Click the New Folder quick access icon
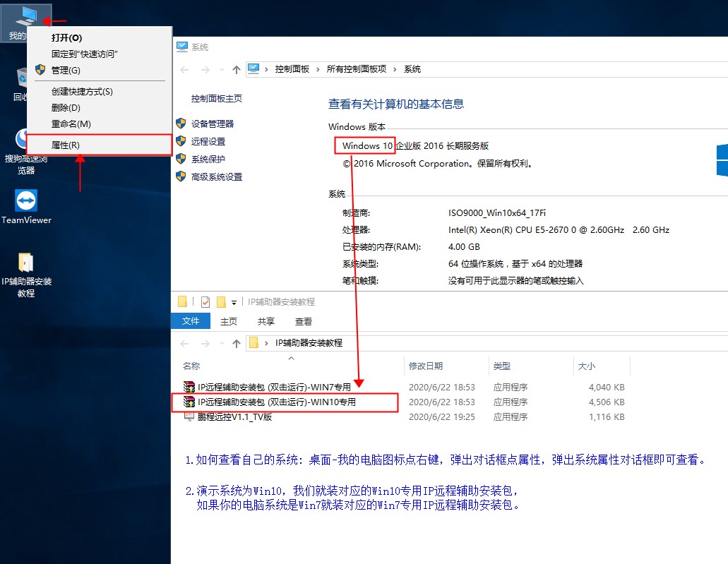Viewport: 728px width, 564px height. (222, 302)
